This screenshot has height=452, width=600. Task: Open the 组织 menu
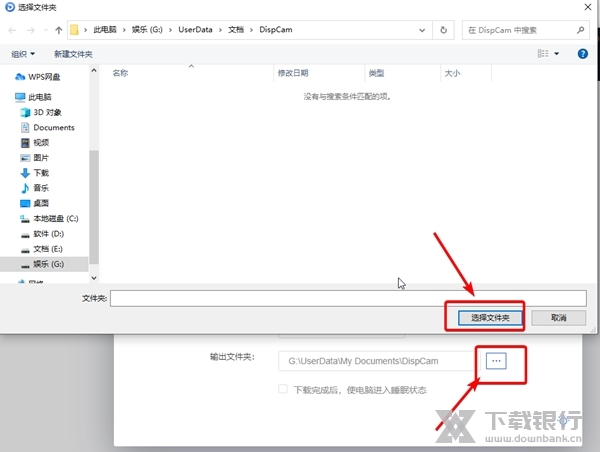click(x=23, y=54)
